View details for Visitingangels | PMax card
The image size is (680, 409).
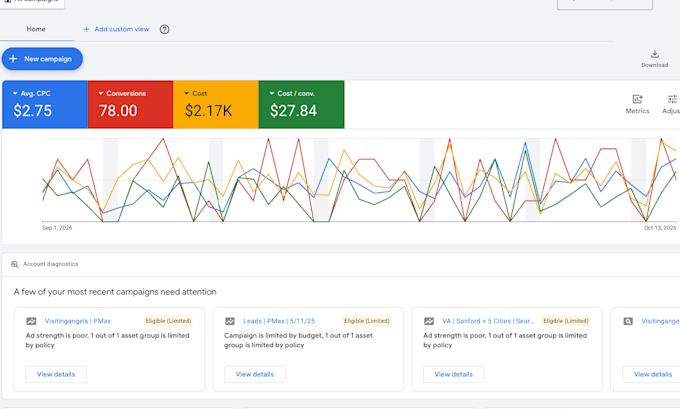coord(56,374)
